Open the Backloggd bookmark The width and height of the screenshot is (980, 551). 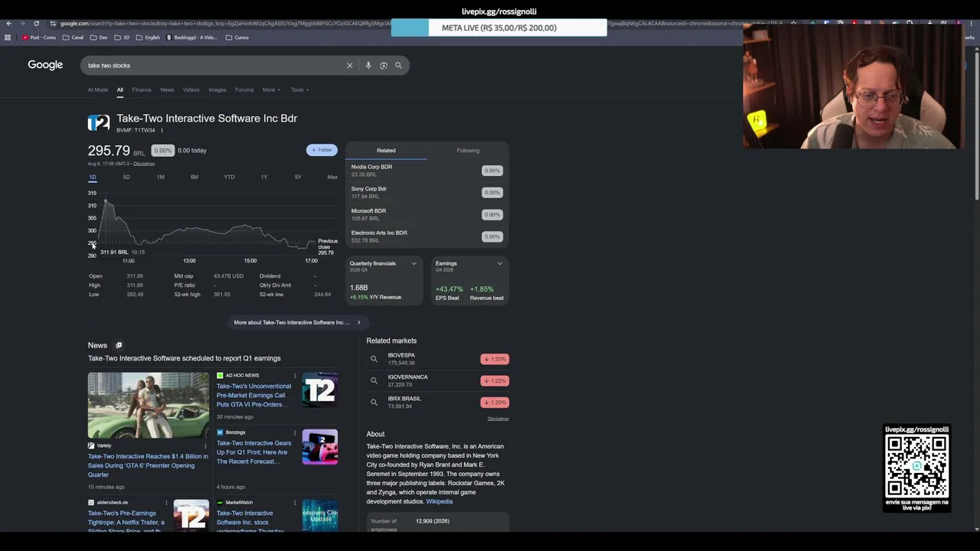(x=191, y=37)
